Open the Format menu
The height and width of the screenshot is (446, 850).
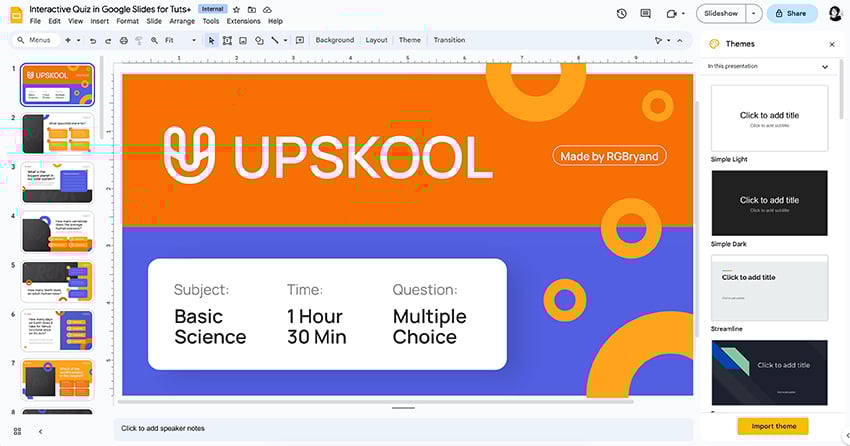pos(127,21)
